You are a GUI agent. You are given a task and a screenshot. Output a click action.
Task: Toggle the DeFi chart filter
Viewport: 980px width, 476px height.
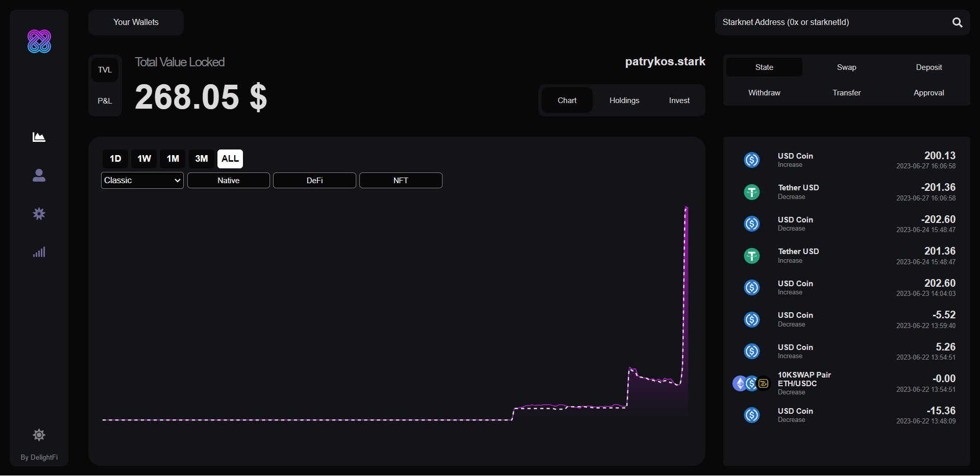pyautogui.click(x=314, y=181)
